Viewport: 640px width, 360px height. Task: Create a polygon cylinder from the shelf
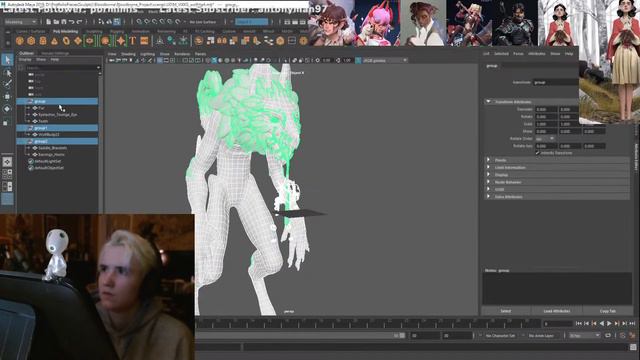click(43, 41)
